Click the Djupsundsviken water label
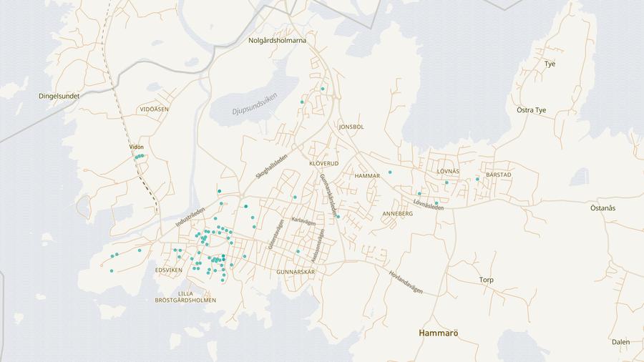Screen dimensions: 644x362 254,106
